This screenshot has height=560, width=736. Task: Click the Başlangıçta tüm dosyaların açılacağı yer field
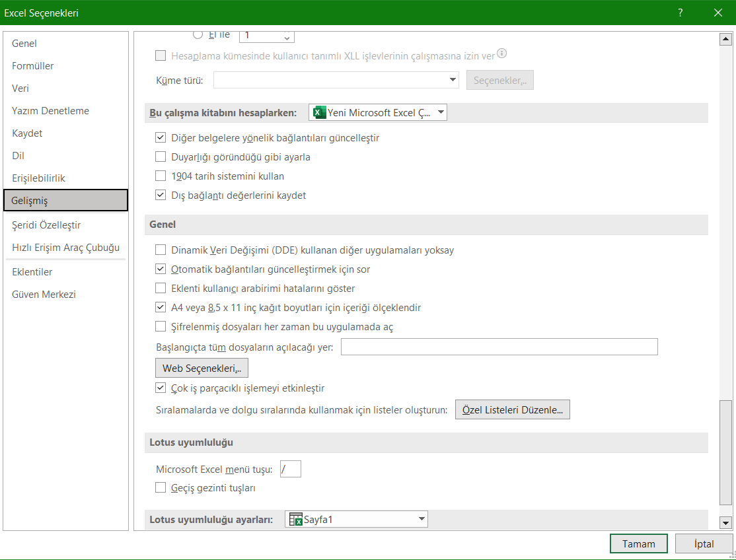pos(499,347)
